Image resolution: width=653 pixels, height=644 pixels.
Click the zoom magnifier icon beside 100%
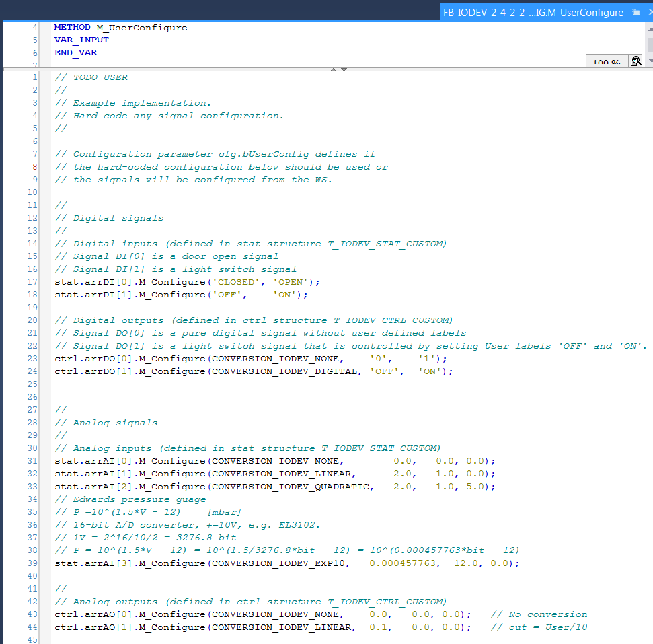click(x=635, y=61)
